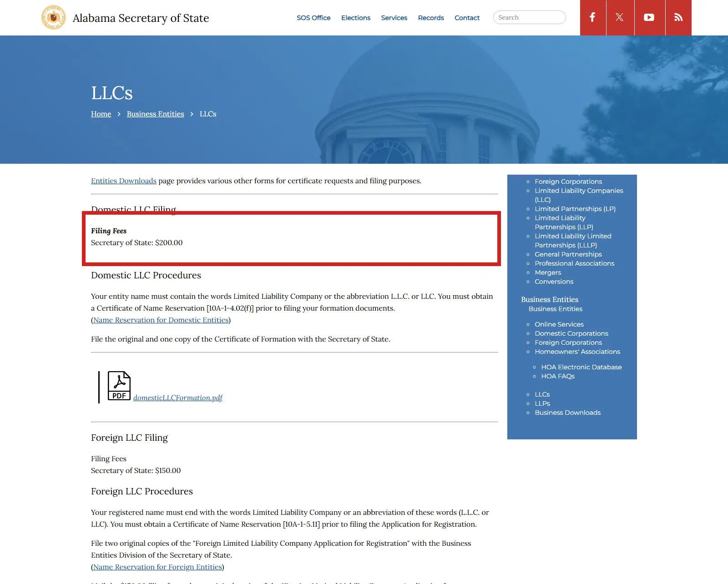Click the Alabama state seal logo
The width and height of the screenshot is (728, 584).
point(54,17)
